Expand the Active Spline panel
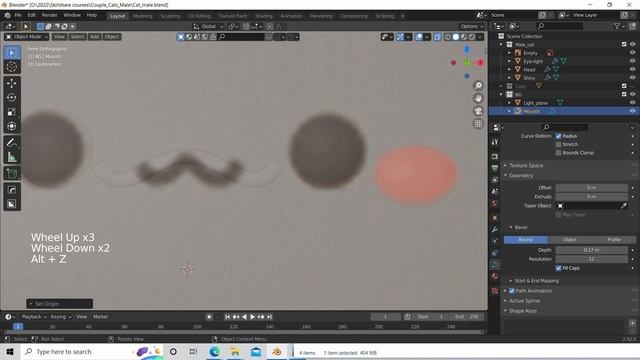640x360 pixels. point(524,301)
